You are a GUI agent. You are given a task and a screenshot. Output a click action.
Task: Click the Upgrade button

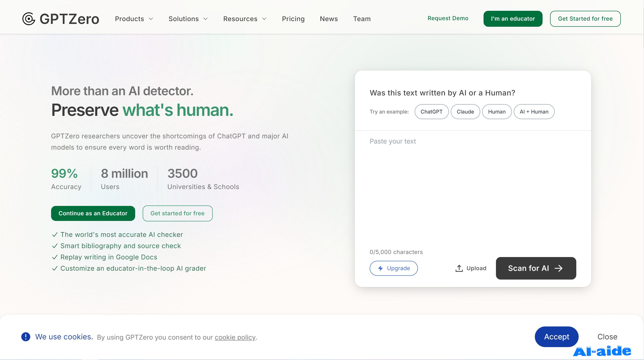(394, 268)
